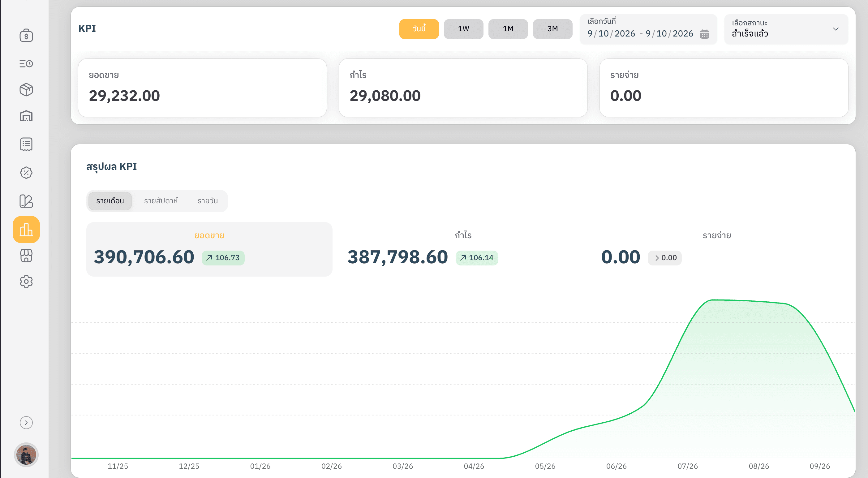Click the top รายจ่าย 0.00 KPI card
The image size is (868, 478).
724,88
